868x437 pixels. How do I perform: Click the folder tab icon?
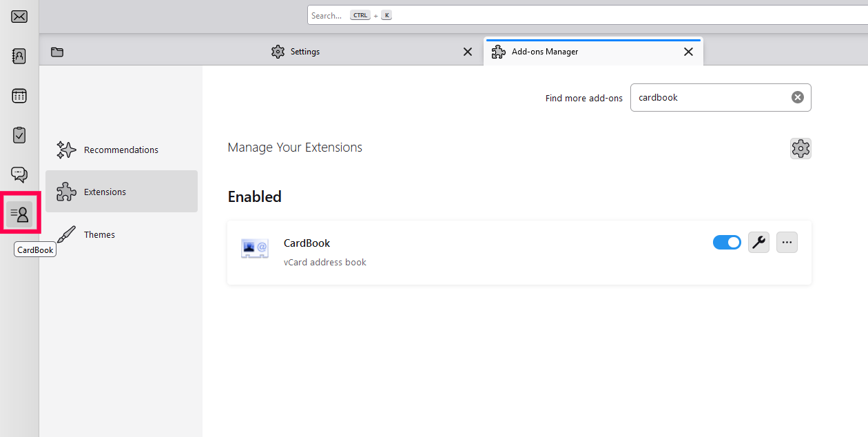(x=57, y=52)
